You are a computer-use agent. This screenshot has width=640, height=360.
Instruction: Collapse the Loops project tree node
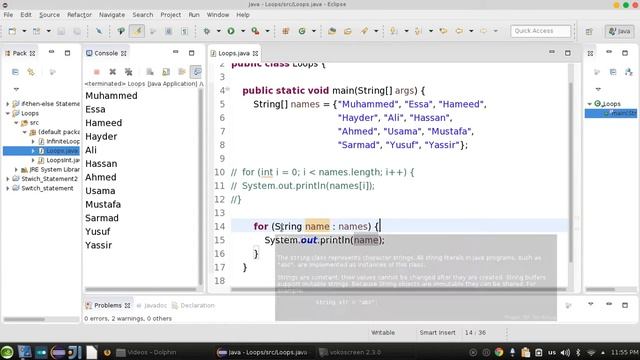(8, 113)
